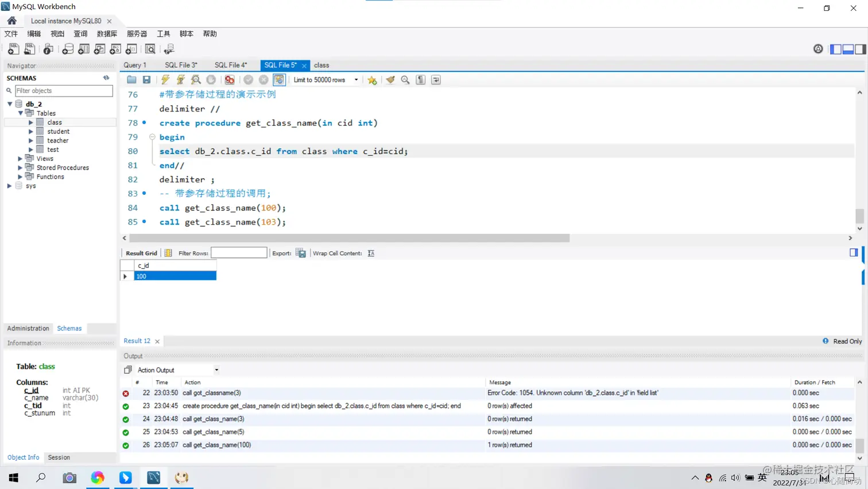The image size is (868, 489).
Task: Switch to Query 1 tab
Action: 135,66
